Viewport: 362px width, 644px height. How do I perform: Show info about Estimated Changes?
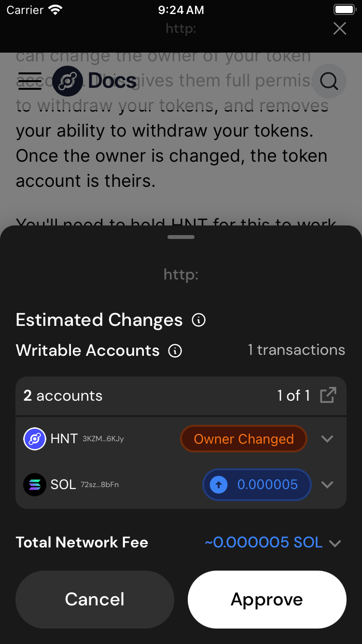199,320
